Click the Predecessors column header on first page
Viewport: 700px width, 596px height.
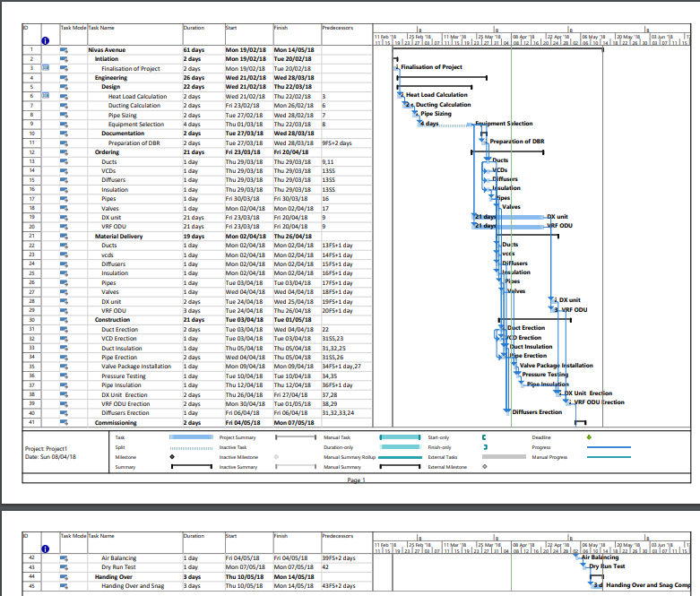coord(338,30)
